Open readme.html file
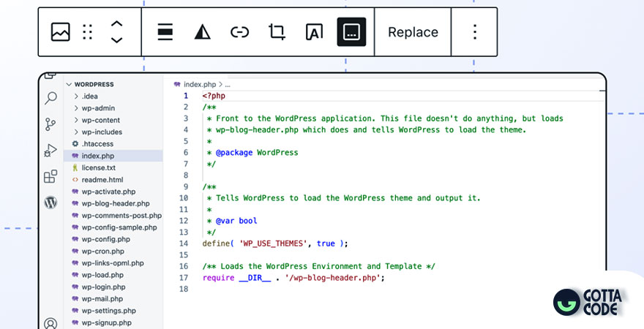 coord(97,180)
